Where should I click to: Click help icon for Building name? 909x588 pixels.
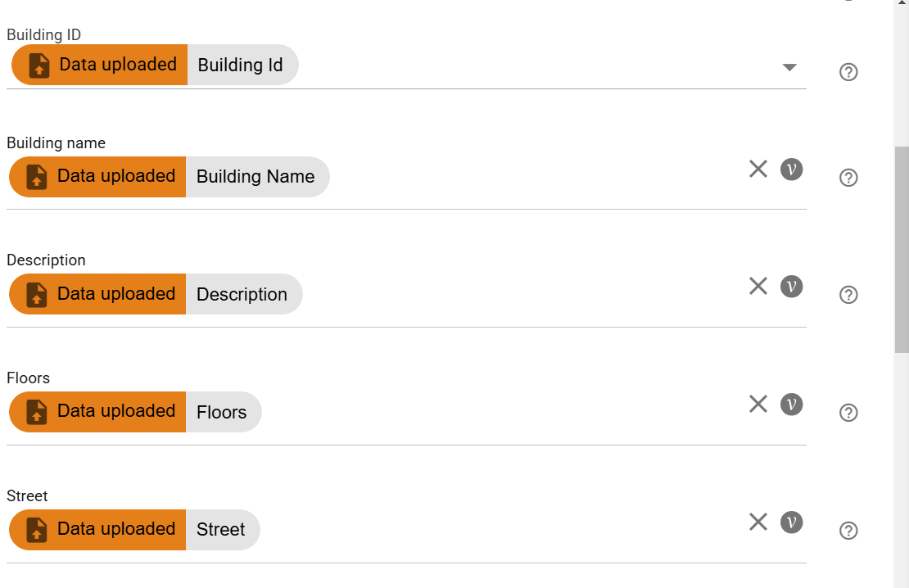[848, 178]
